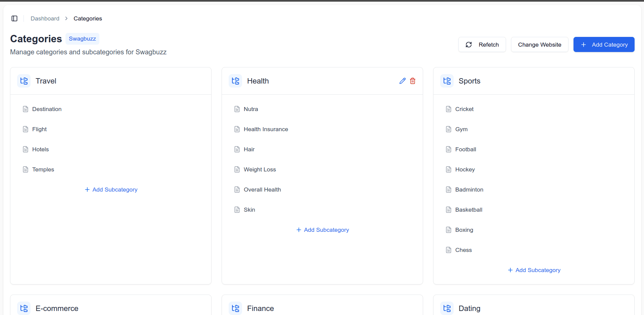Add Subcategory under Sports
644x315 pixels.
(534, 270)
